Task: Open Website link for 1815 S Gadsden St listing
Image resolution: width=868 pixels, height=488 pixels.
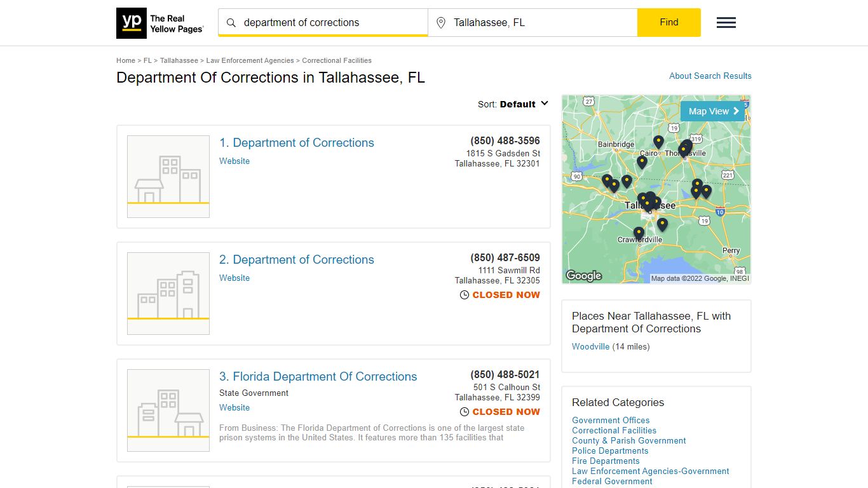Action: tap(234, 161)
